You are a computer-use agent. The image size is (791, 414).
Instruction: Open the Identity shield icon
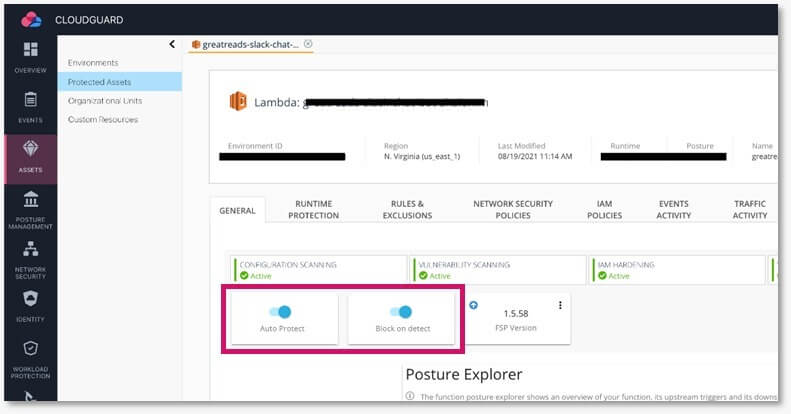click(30, 299)
